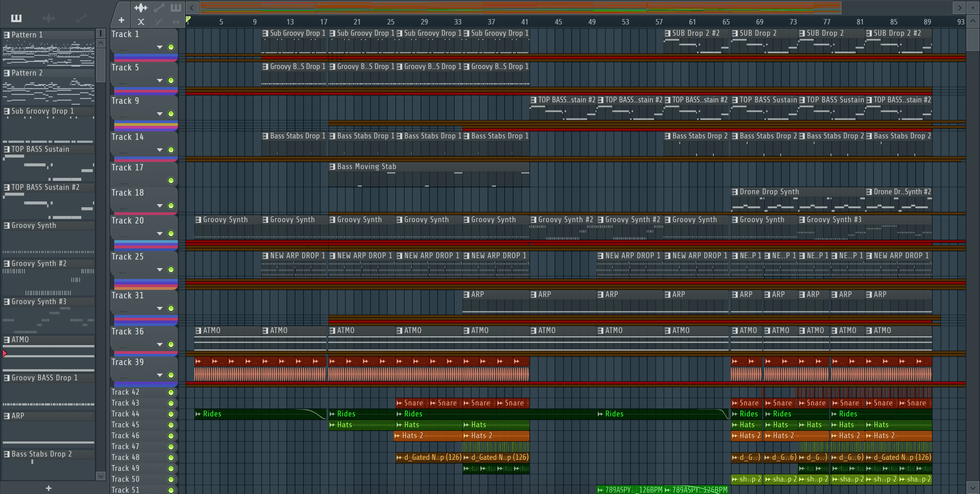Screen dimensions: 980x494
Task: Expand Track 5 options dropdown arrow
Action: (160, 81)
